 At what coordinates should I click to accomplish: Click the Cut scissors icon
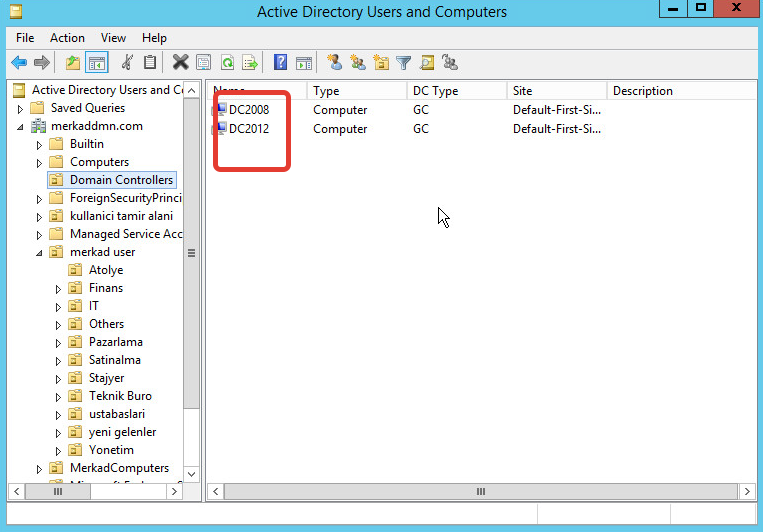click(127, 63)
